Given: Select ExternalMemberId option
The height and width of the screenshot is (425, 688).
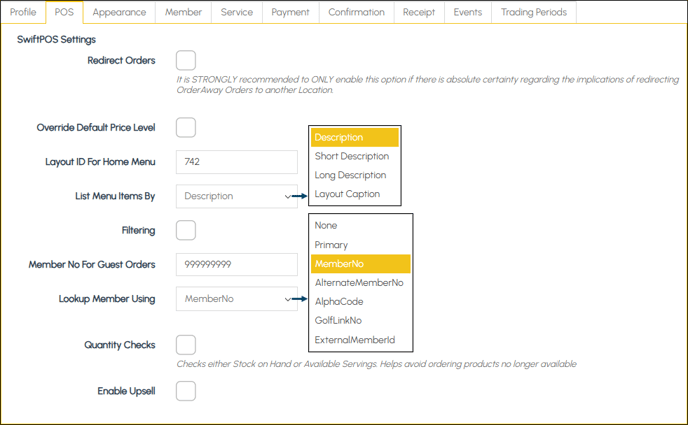Looking at the screenshot, I should (x=355, y=340).
